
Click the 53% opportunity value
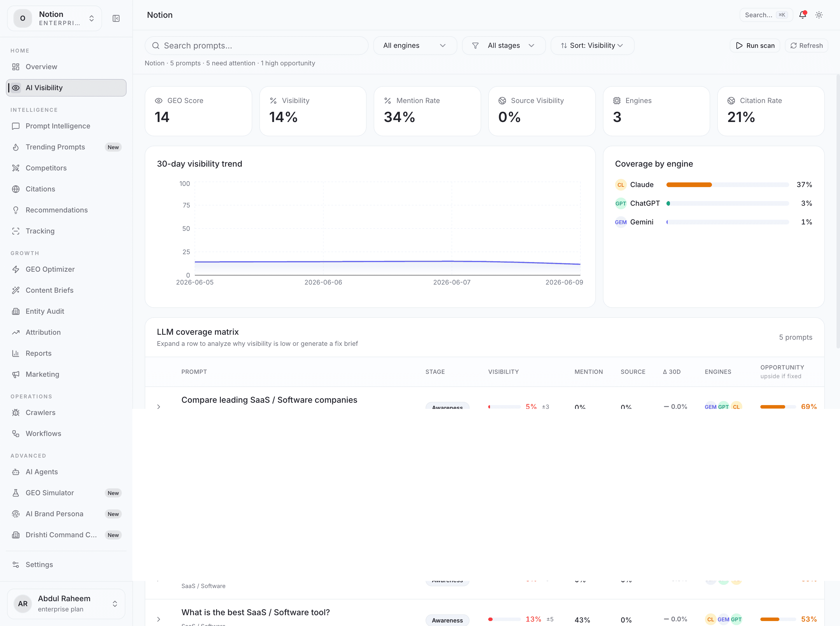point(808,619)
